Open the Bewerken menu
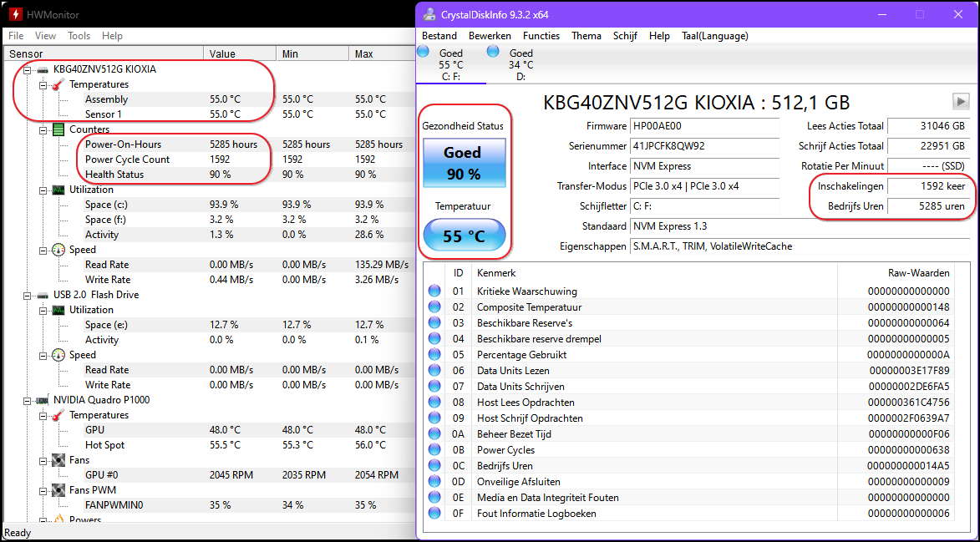The height and width of the screenshot is (542, 980). [490, 36]
